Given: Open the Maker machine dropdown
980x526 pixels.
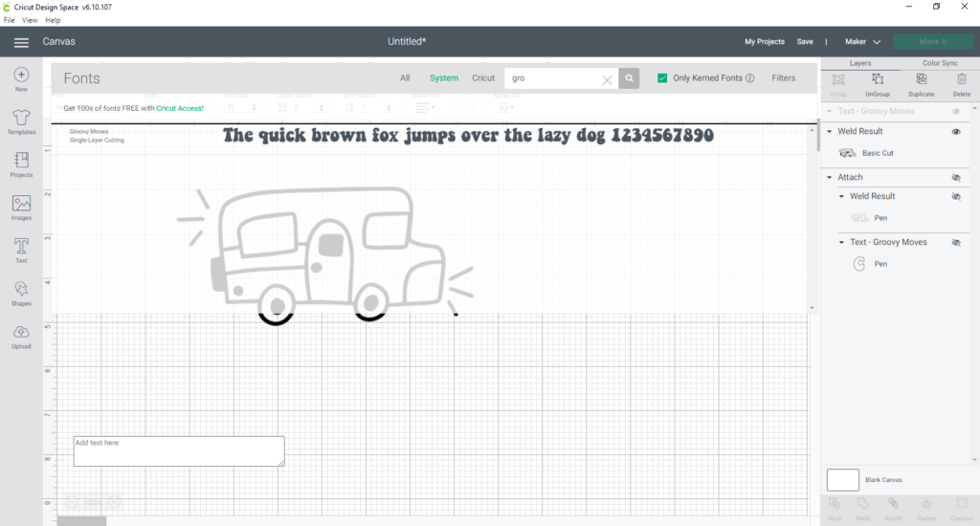Looking at the screenshot, I should coord(862,42).
